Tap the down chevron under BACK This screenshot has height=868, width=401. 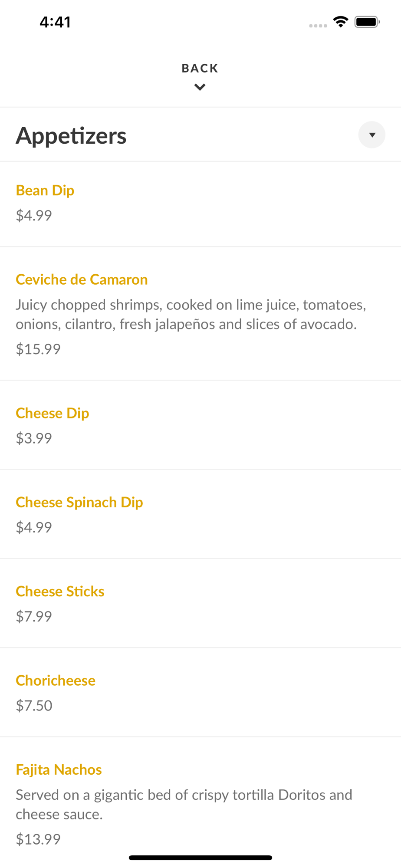point(200,87)
